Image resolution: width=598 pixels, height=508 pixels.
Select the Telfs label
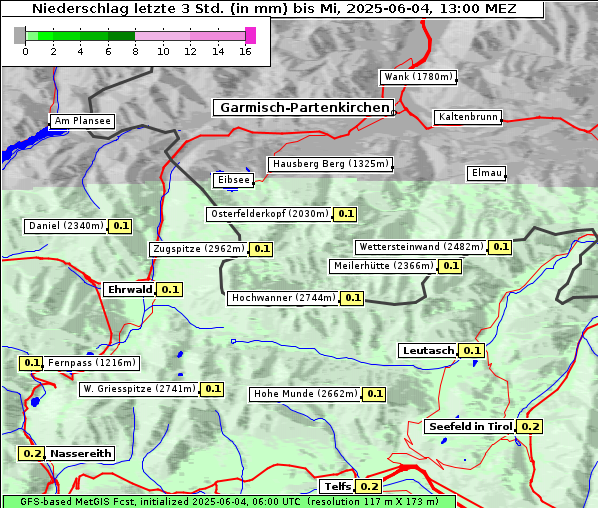coord(337,487)
